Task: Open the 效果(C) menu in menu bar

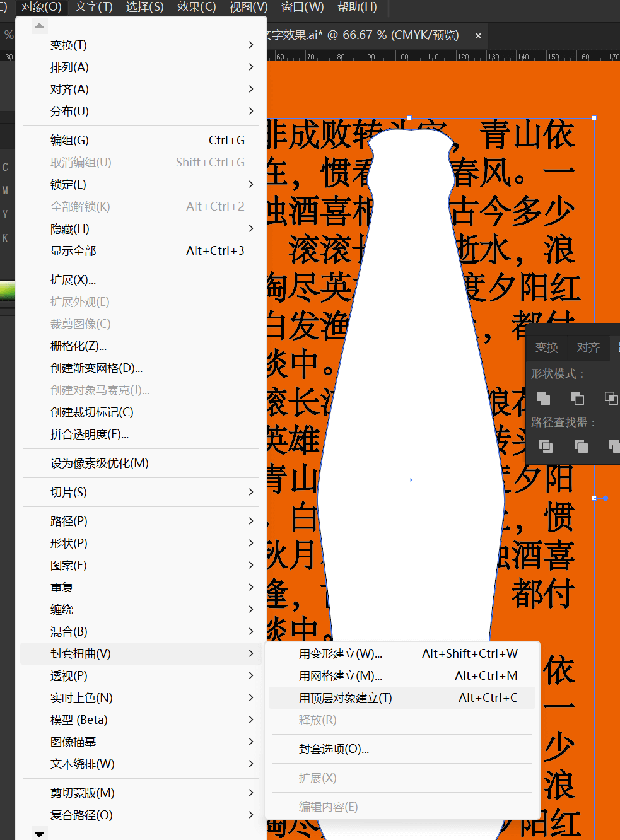Action: 196,7
